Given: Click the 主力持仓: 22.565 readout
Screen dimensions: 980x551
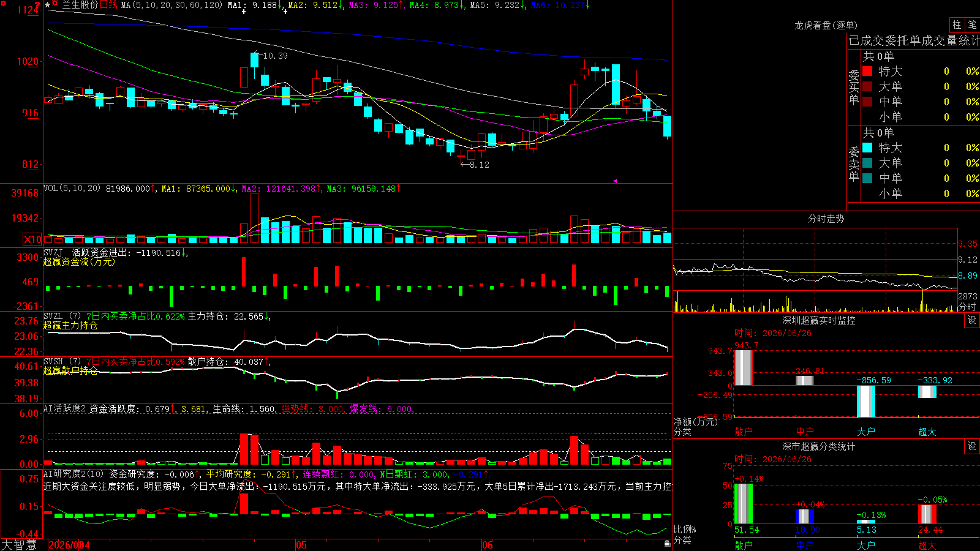Looking at the screenshot, I should pyautogui.click(x=225, y=317).
